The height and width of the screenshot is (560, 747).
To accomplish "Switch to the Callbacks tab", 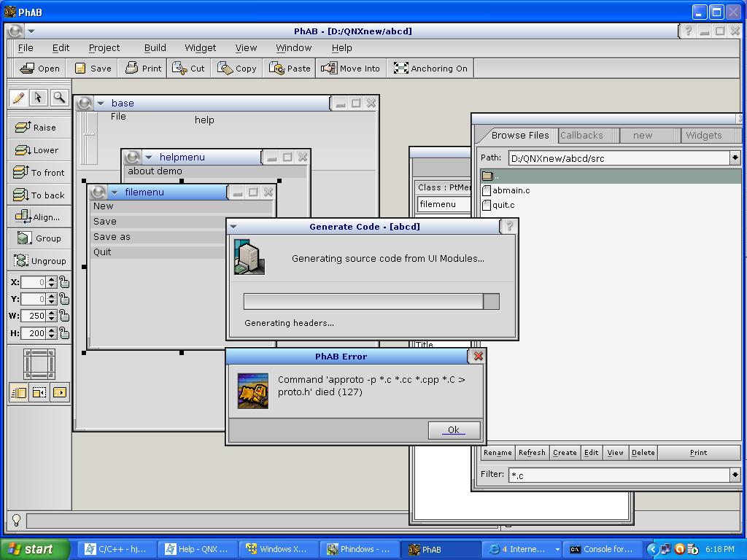I will click(581, 136).
